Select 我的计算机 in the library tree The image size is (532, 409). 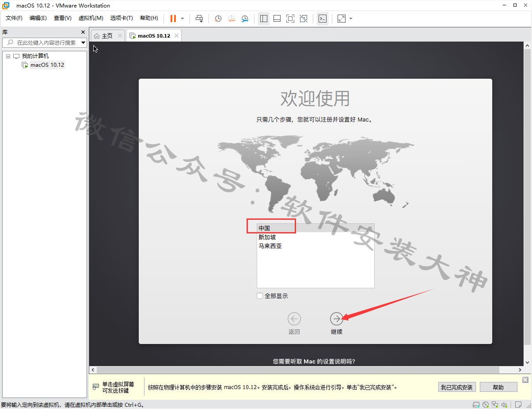pyautogui.click(x=35, y=56)
